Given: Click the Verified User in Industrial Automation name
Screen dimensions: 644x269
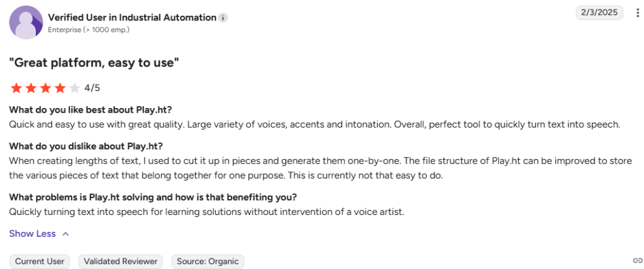Looking at the screenshot, I should 132,17.
